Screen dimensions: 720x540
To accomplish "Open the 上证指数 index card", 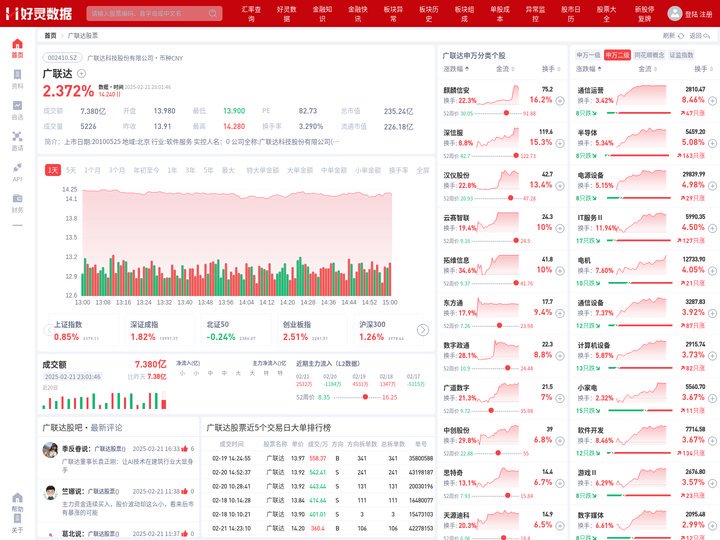I will pos(82,330).
